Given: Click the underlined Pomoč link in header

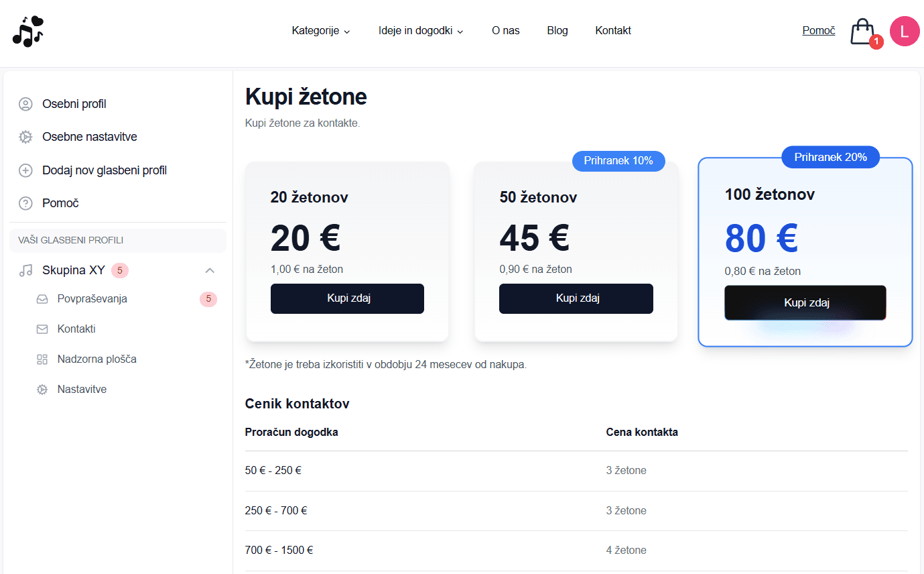Looking at the screenshot, I should pos(818,31).
